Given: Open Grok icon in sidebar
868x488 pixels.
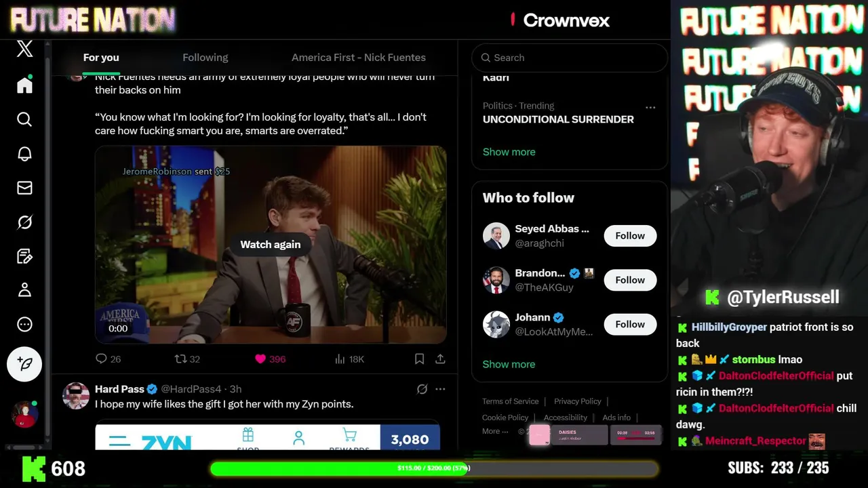Looking at the screenshot, I should coord(24,222).
